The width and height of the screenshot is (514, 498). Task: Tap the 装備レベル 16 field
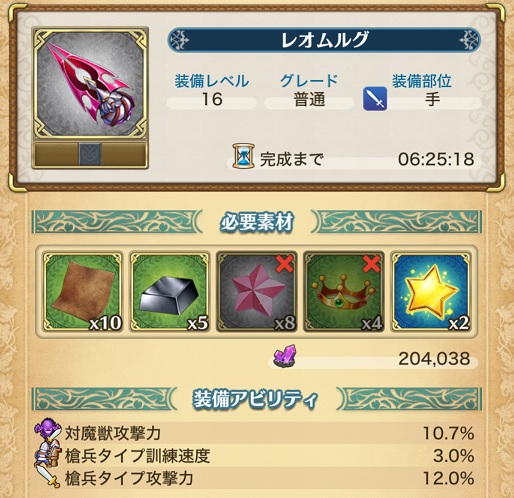point(212,91)
